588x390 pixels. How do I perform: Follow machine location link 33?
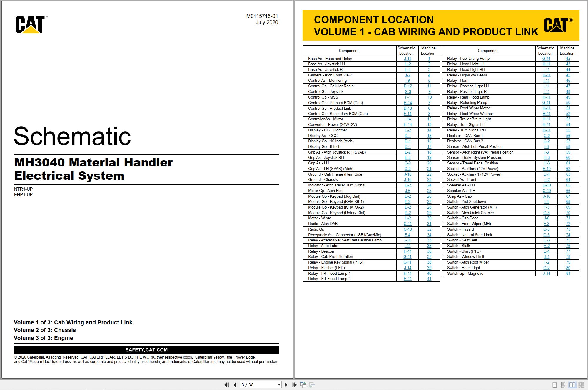pyautogui.click(x=429, y=240)
